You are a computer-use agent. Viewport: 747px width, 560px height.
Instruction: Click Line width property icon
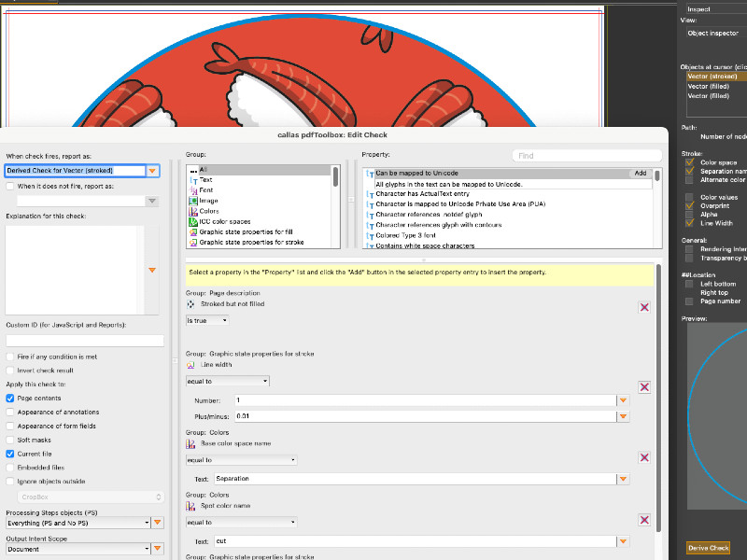point(190,365)
